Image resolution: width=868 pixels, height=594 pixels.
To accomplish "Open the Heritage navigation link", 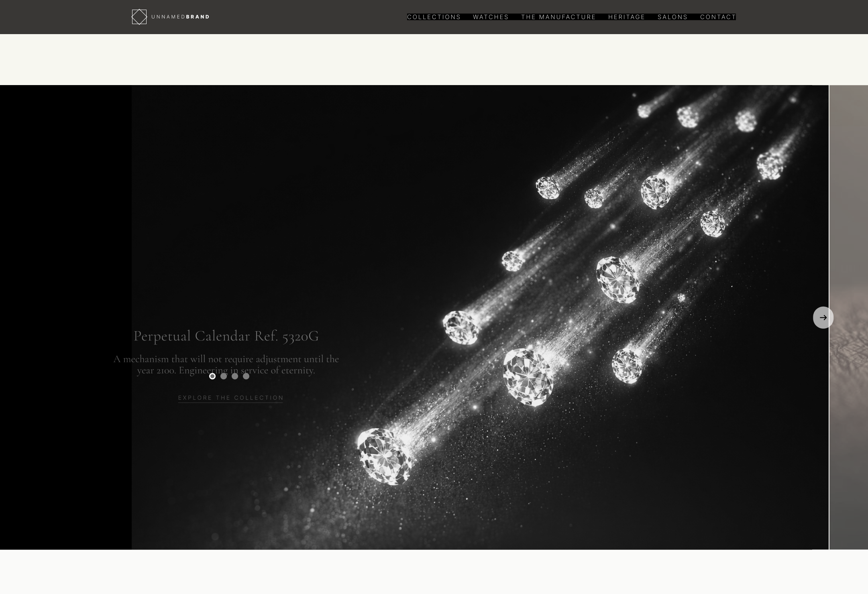I will coord(626,17).
